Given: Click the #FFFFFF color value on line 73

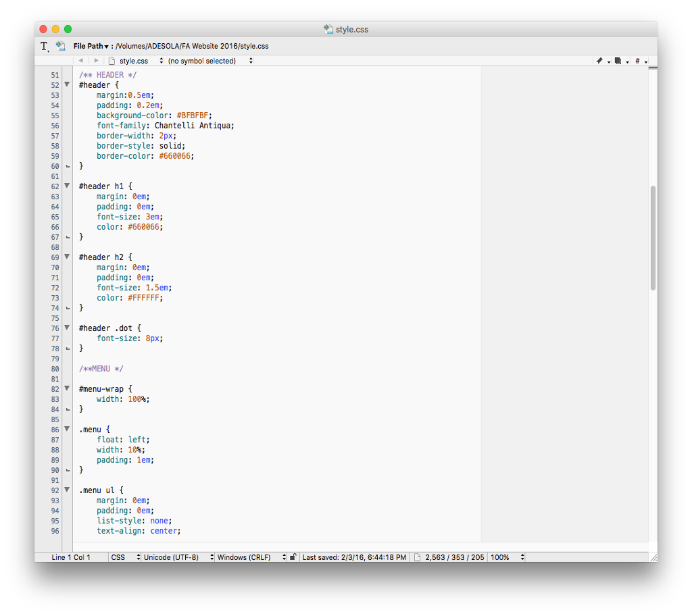Looking at the screenshot, I should coord(143,298).
